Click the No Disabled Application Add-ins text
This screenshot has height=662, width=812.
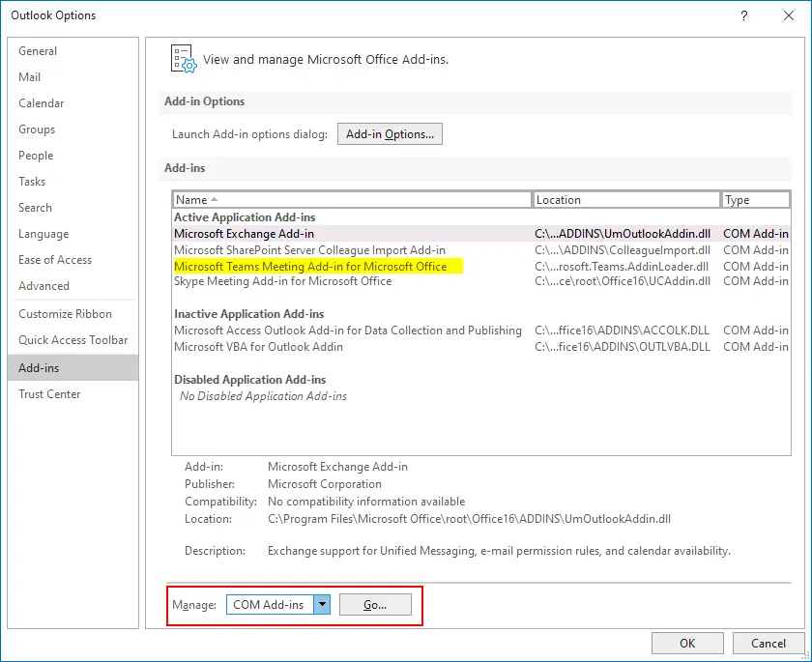click(x=263, y=396)
